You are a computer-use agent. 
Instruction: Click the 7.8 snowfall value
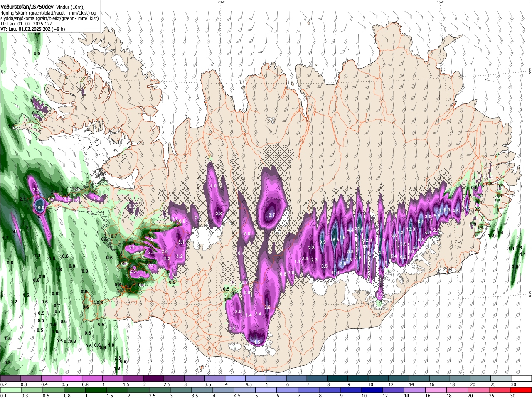click(342, 238)
